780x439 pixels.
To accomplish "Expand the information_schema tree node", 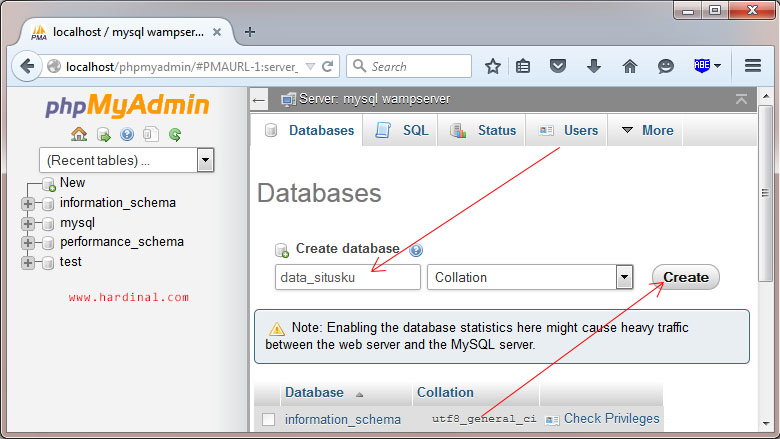I will [x=28, y=203].
